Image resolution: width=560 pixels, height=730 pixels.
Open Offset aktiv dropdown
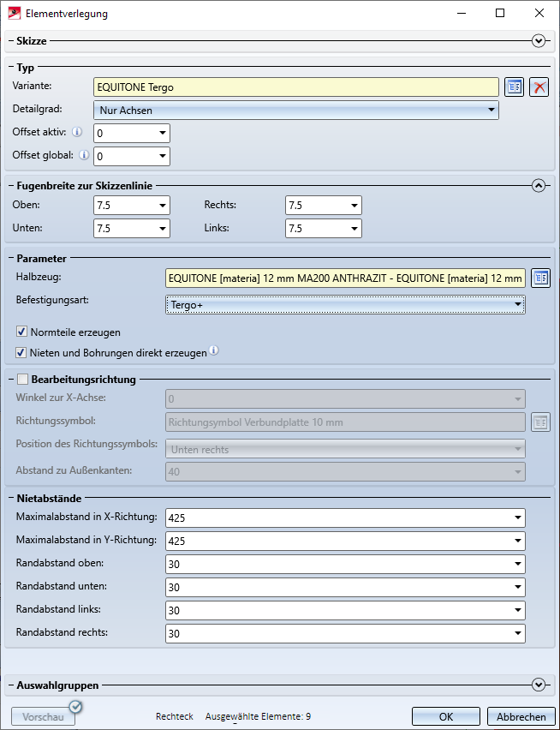coord(163,133)
